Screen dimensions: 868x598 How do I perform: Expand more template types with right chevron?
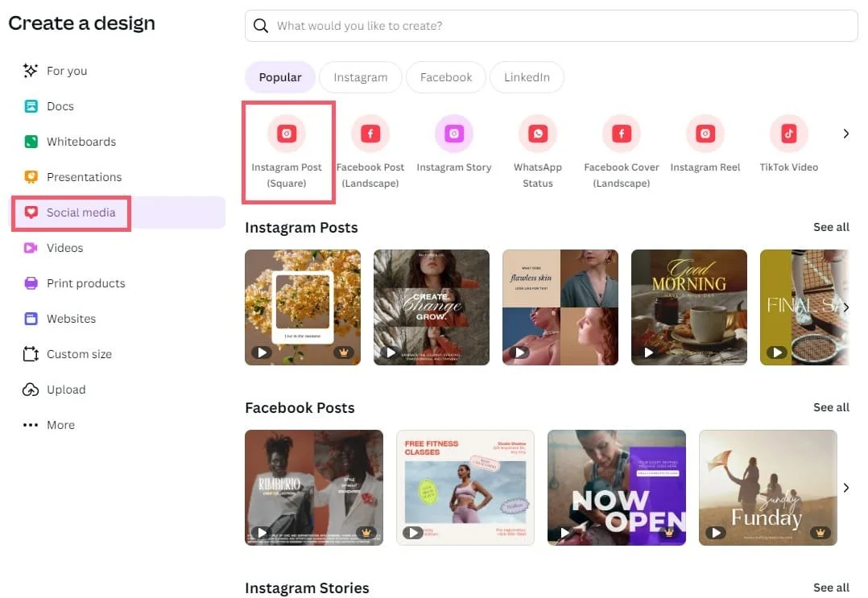(x=845, y=134)
